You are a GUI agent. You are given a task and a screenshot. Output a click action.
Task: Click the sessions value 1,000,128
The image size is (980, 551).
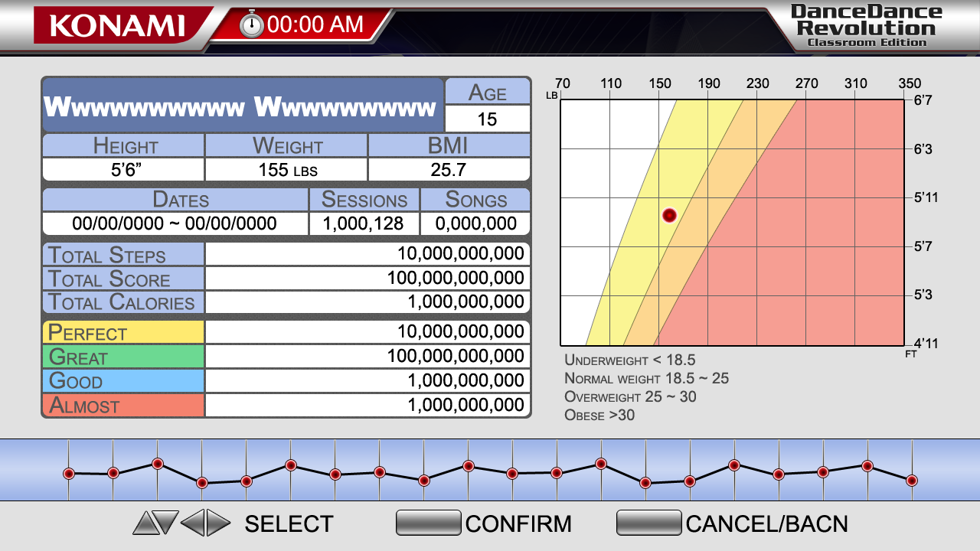pyautogui.click(x=364, y=223)
